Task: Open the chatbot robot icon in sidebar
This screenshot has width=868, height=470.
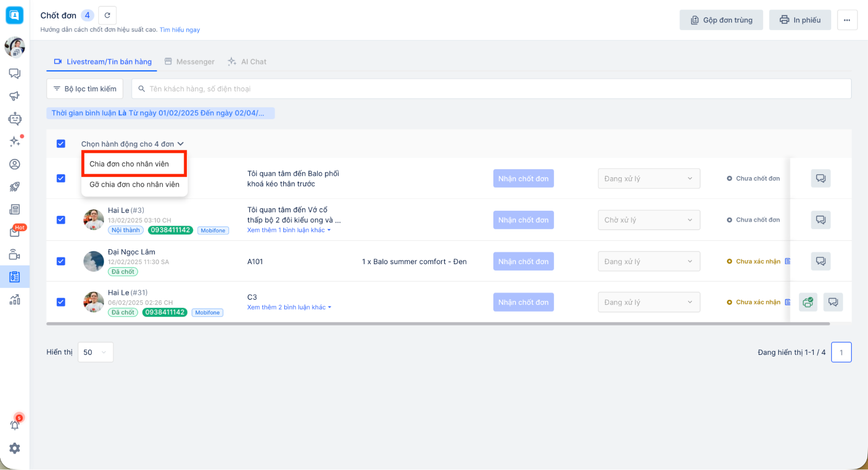Action: click(x=15, y=119)
